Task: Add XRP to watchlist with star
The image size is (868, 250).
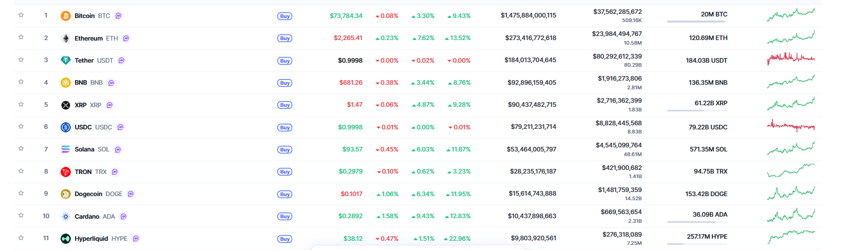Action: [x=21, y=104]
